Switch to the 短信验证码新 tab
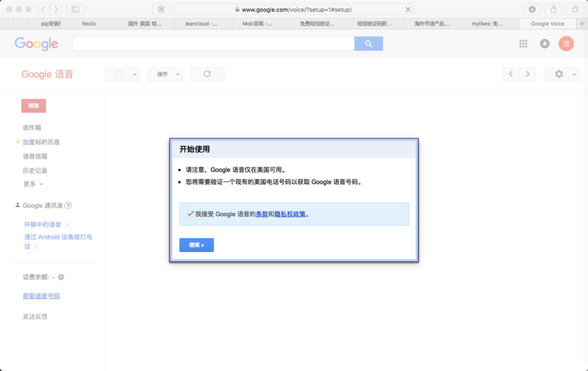The width and height of the screenshot is (588, 371). [374, 24]
